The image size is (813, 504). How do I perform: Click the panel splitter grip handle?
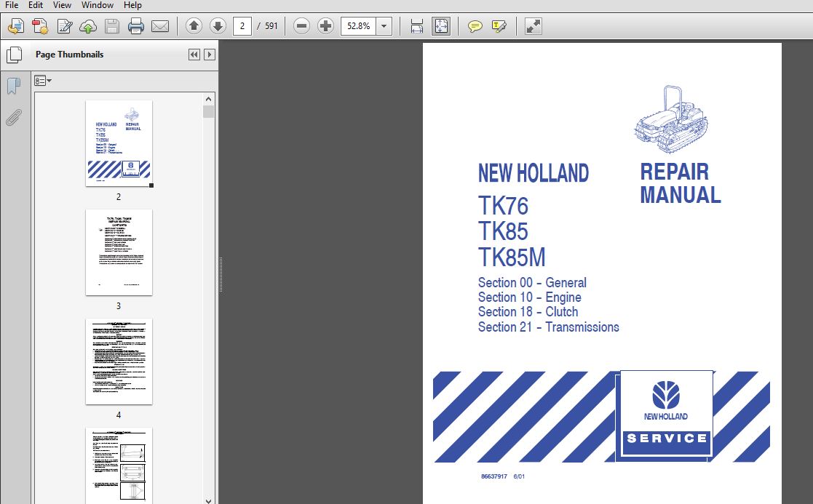click(x=221, y=274)
